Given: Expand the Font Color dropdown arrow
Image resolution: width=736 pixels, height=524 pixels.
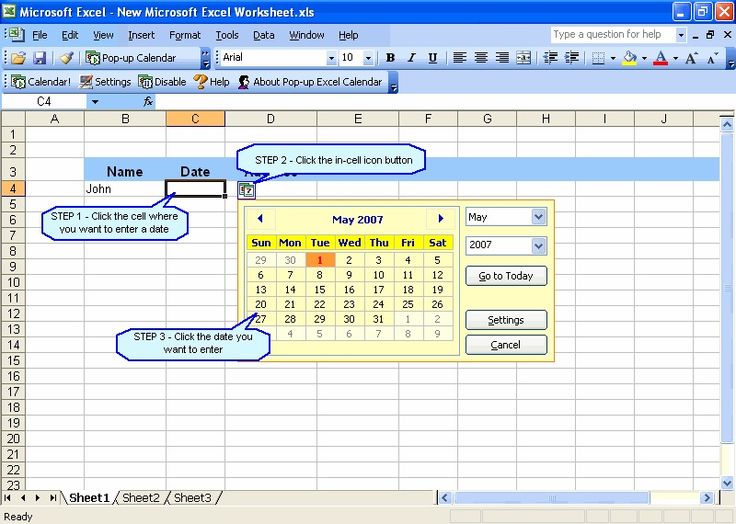Looking at the screenshot, I should 675,58.
